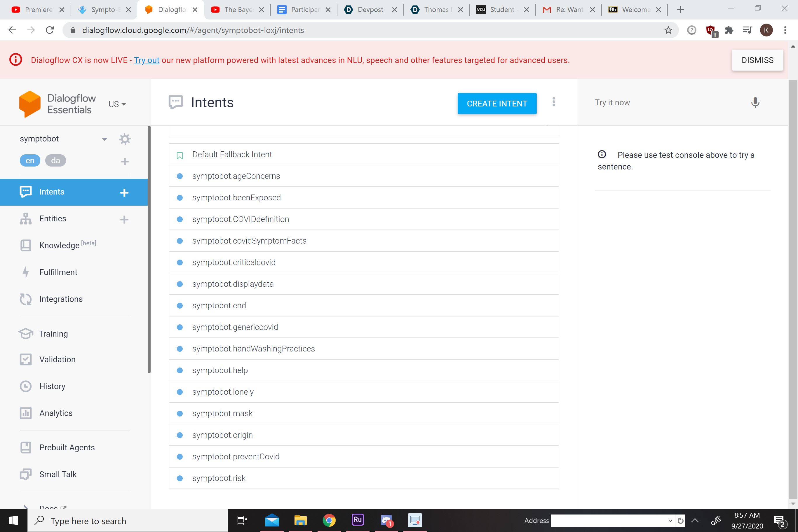Viewport: 798px width, 532px height.
Task: Click the Default Fallback Intent bookmark marker
Action: (x=180, y=155)
